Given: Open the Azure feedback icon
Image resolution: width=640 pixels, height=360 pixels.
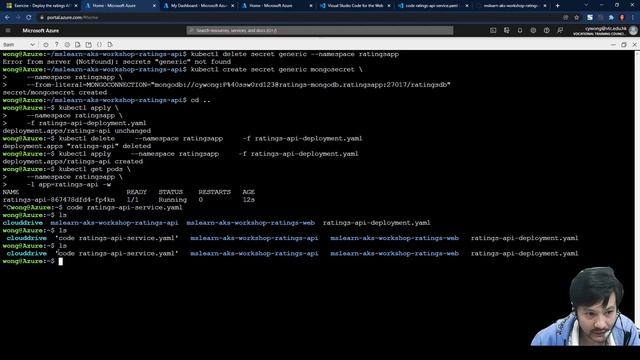Looking at the screenshot, I should pos(560,30).
